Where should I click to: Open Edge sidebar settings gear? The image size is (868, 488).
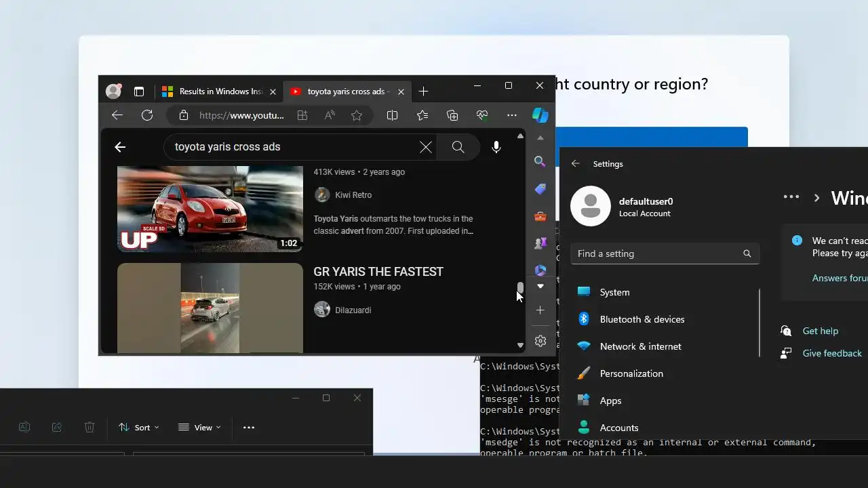tap(540, 341)
